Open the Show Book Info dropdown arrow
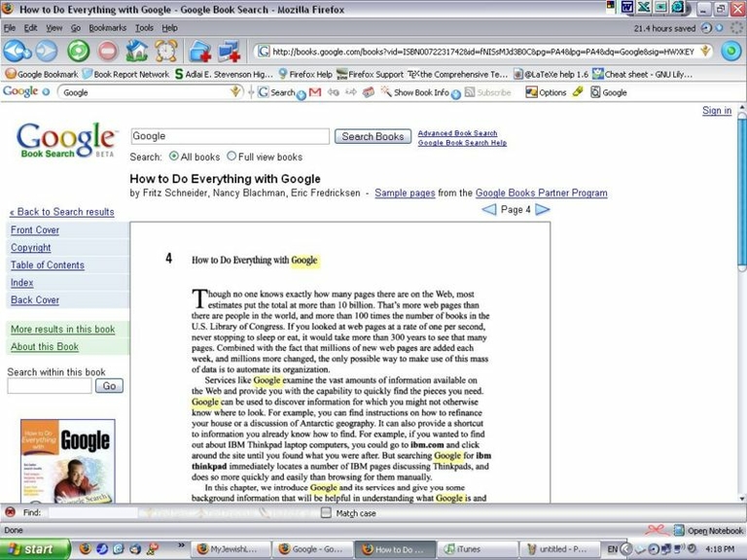 coord(456,94)
